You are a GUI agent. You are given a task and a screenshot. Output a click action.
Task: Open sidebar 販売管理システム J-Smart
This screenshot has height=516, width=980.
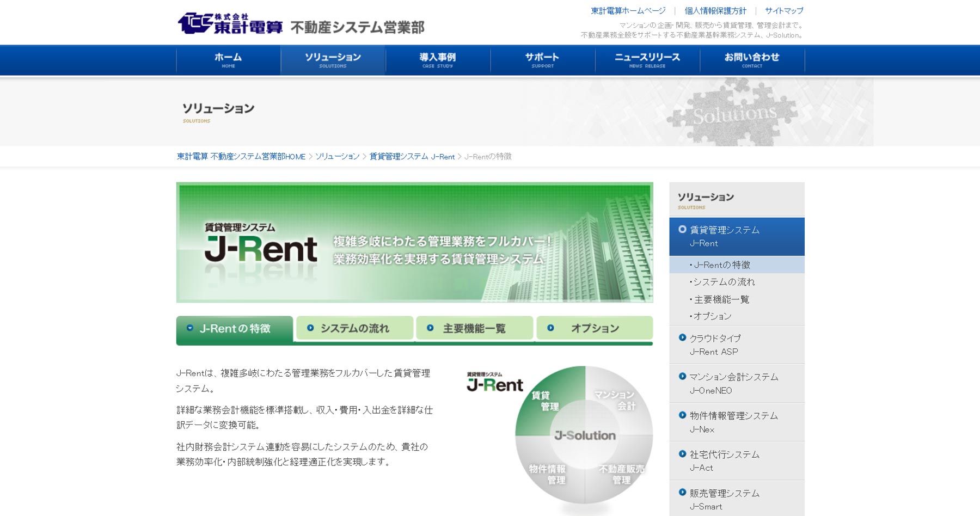(737, 499)
